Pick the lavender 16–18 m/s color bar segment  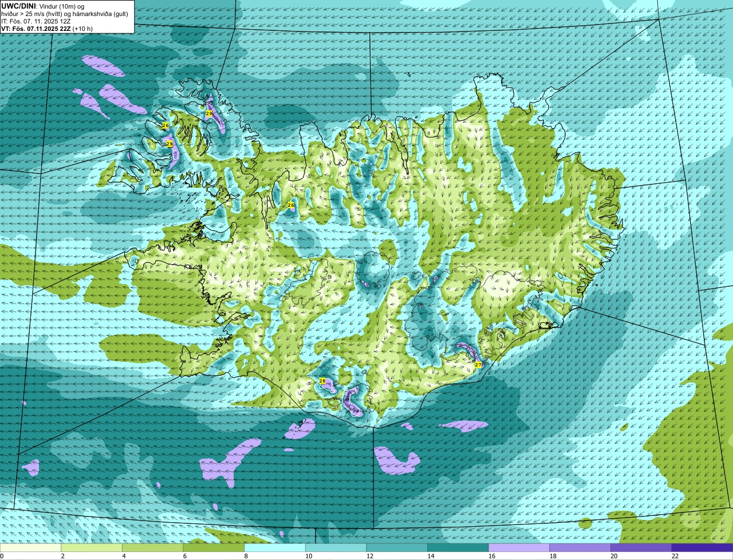519,548
